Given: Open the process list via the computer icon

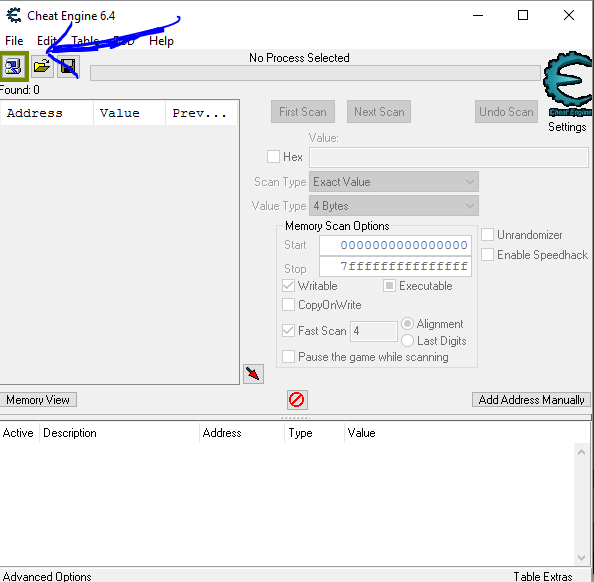Looking at the screenshot, I should click(x=14, y=67).
